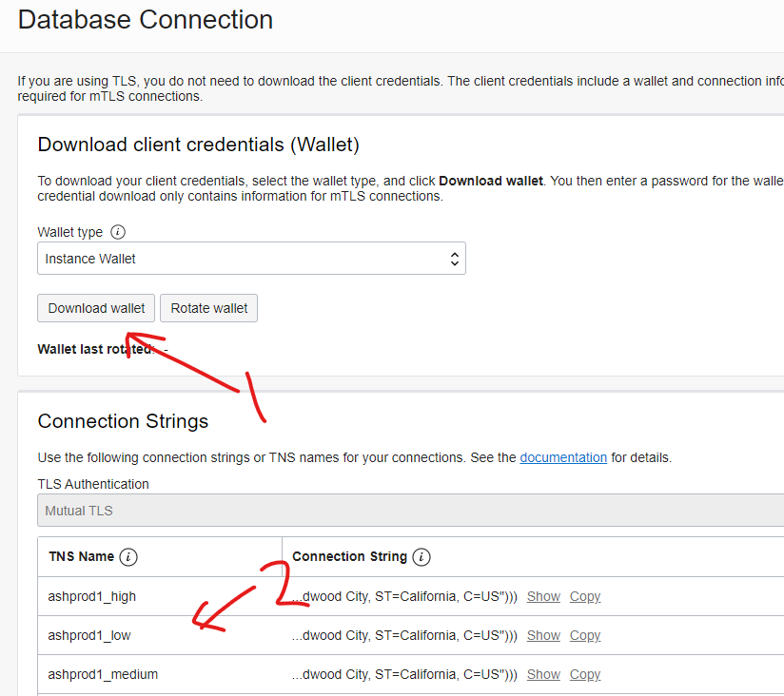Screen dimensions: 784x696
Task: Select the ashprod1_low TNS name
Action: (89, 635)
